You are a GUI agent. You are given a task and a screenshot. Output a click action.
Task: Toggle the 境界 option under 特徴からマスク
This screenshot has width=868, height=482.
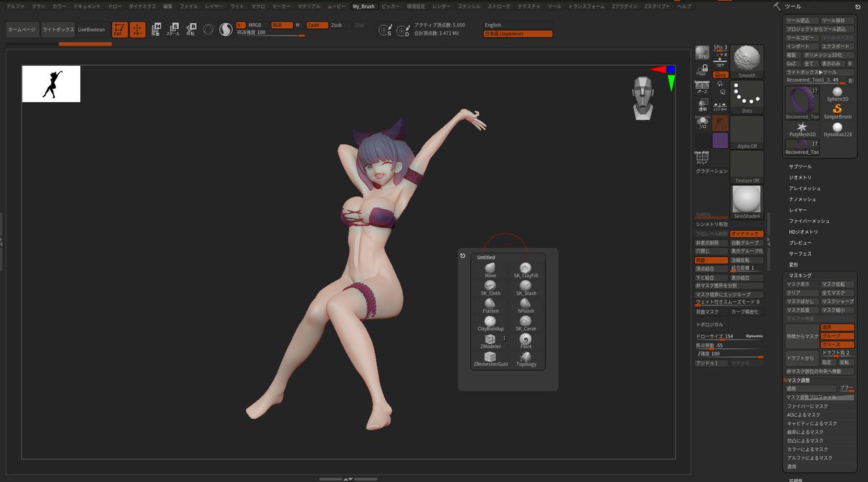coord(838,328)
